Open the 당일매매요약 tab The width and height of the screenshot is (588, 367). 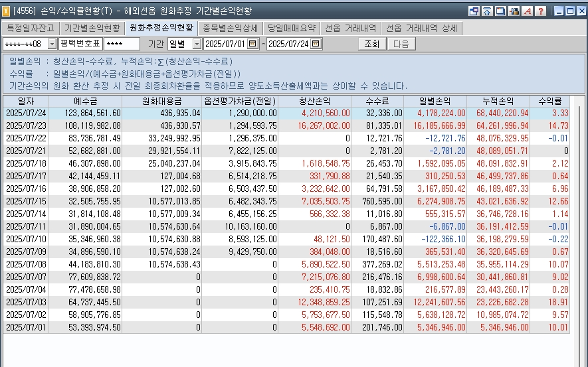(x=292, y=28)
